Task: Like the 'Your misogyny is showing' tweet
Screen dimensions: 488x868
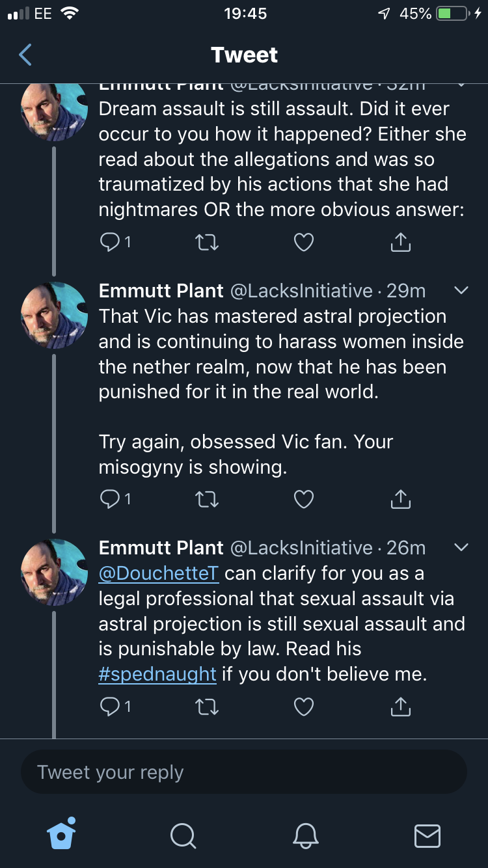Action: click(304, 499)
